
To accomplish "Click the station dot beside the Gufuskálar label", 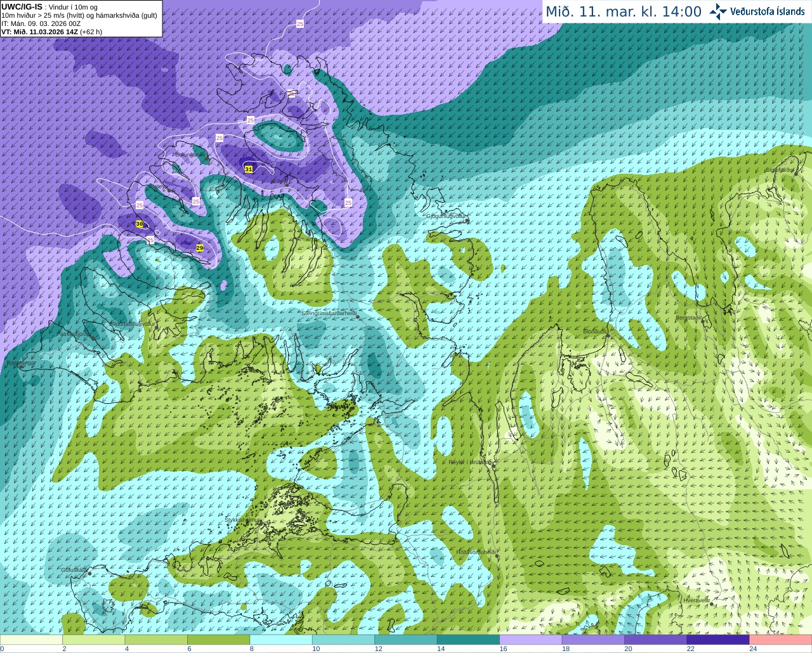I will click(89, 574).
